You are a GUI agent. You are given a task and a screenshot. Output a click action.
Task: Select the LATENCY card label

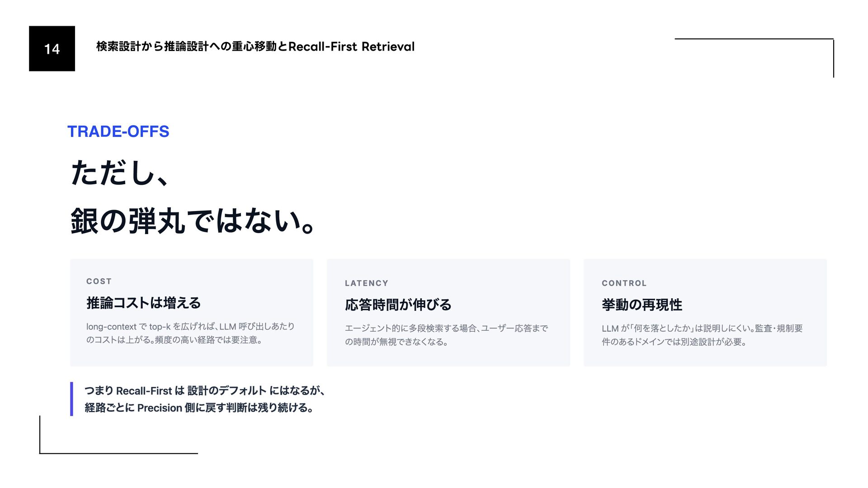click(366, 283)
